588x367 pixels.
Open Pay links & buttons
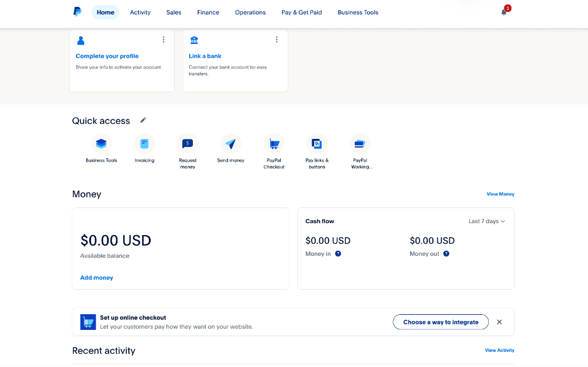(317, 143)
